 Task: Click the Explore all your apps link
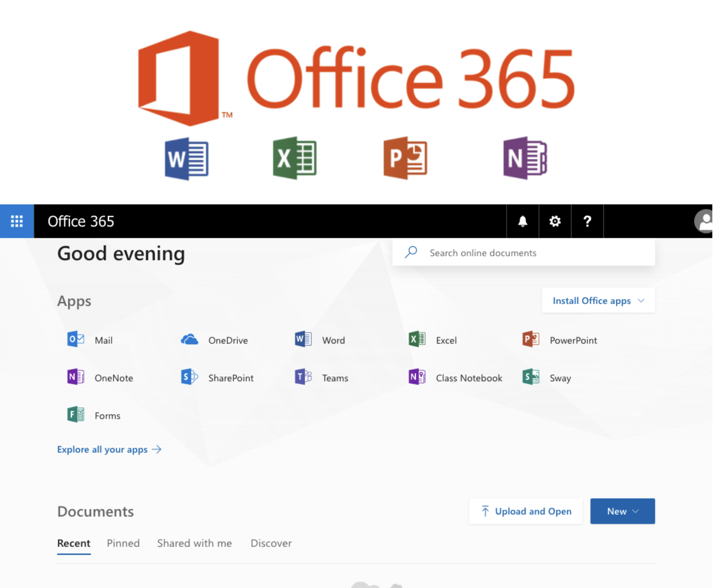(x=109, y=449)
